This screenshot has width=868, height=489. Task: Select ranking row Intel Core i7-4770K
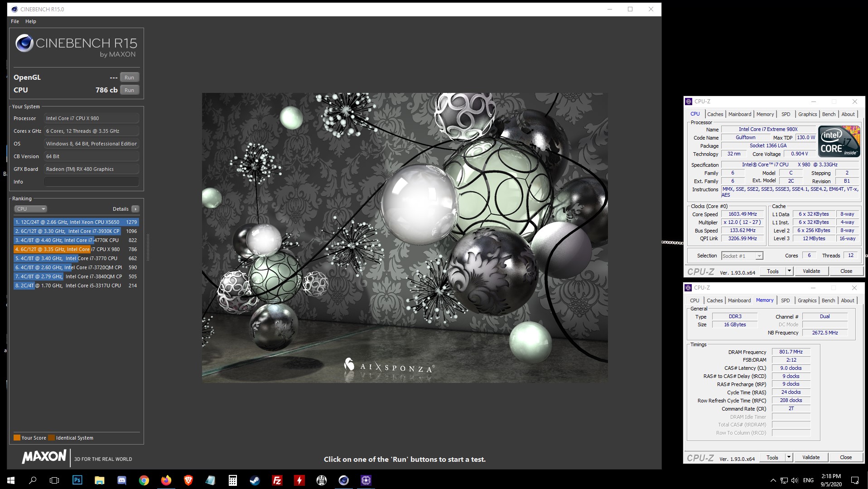76,240
